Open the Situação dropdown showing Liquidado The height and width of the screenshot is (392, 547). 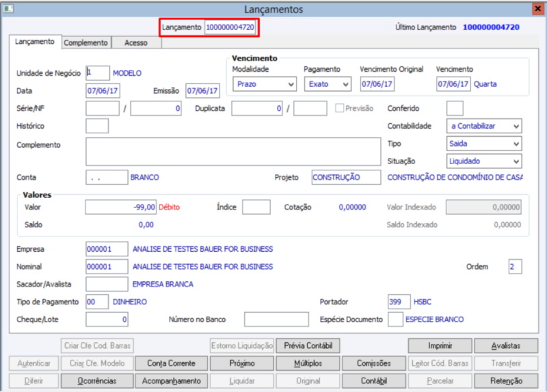coord(484,161)
